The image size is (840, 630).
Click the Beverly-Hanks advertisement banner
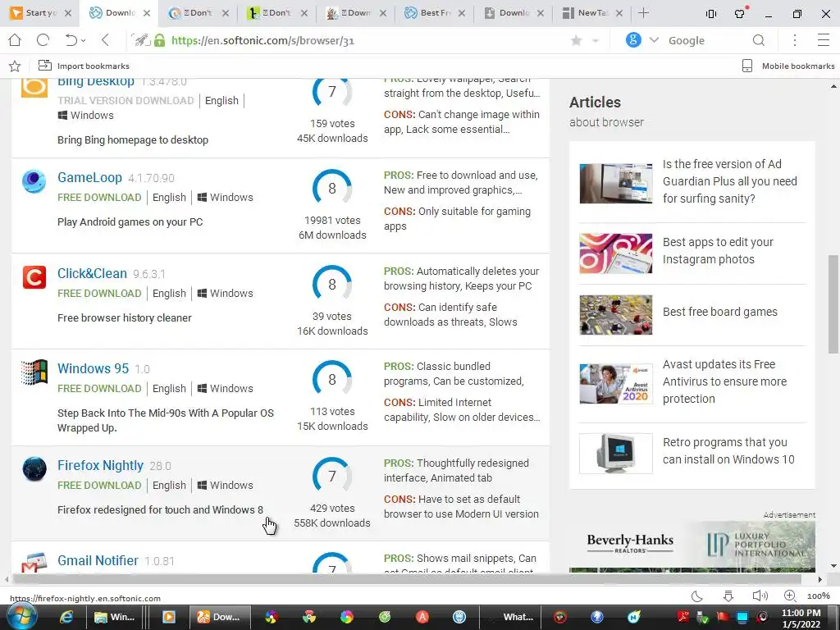tap(692, 546)
